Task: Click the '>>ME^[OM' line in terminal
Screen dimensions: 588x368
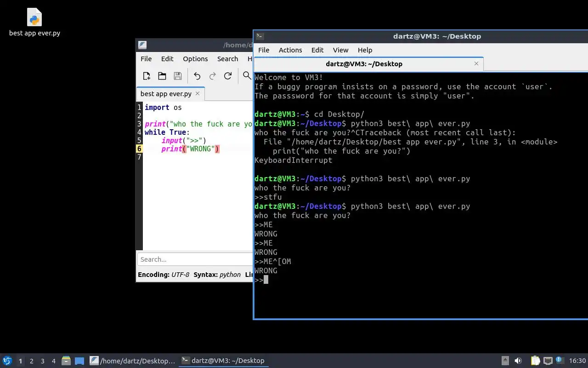Action: coord(273,261)
